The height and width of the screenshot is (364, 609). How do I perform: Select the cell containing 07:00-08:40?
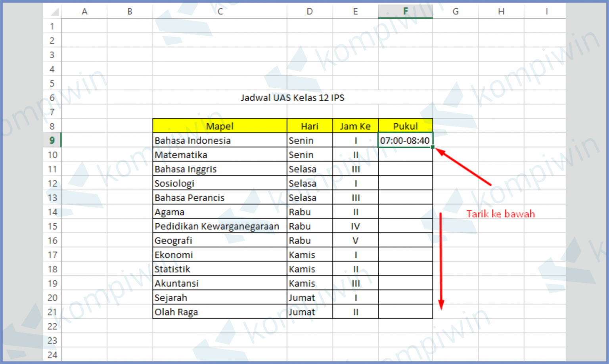tap(405, 140)
